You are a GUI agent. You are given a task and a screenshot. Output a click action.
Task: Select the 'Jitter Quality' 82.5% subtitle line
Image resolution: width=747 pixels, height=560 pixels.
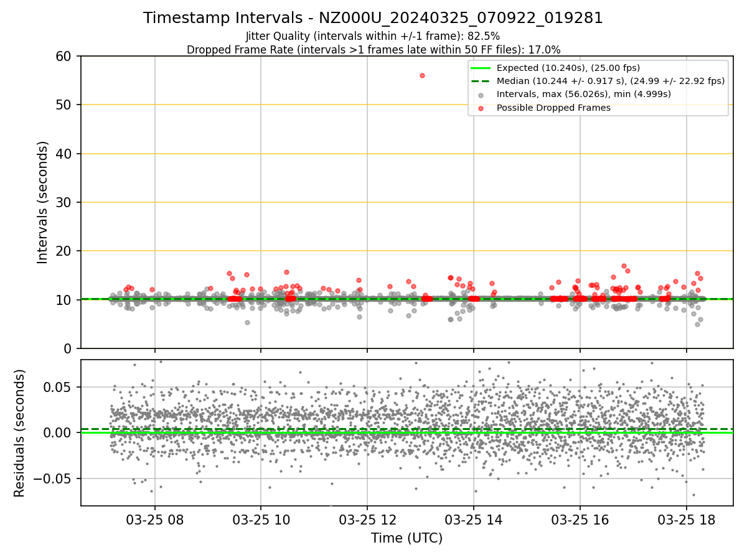[x=373, y=36]
